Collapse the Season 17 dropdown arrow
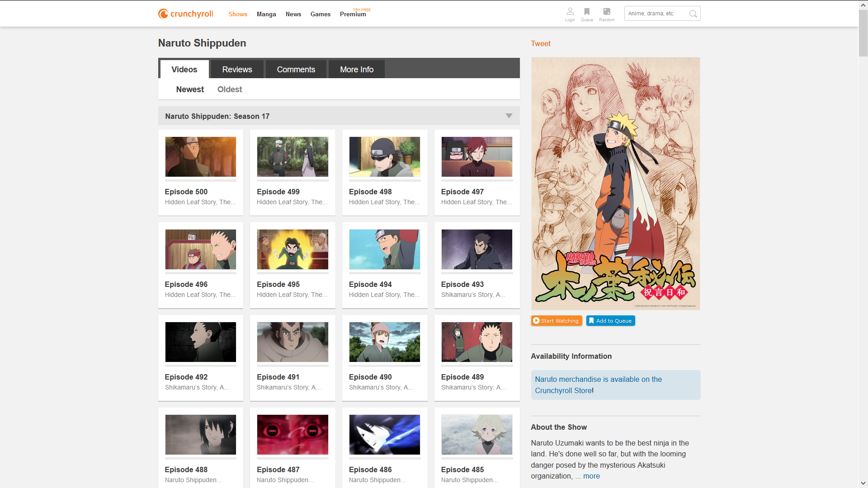 [509, 116]
